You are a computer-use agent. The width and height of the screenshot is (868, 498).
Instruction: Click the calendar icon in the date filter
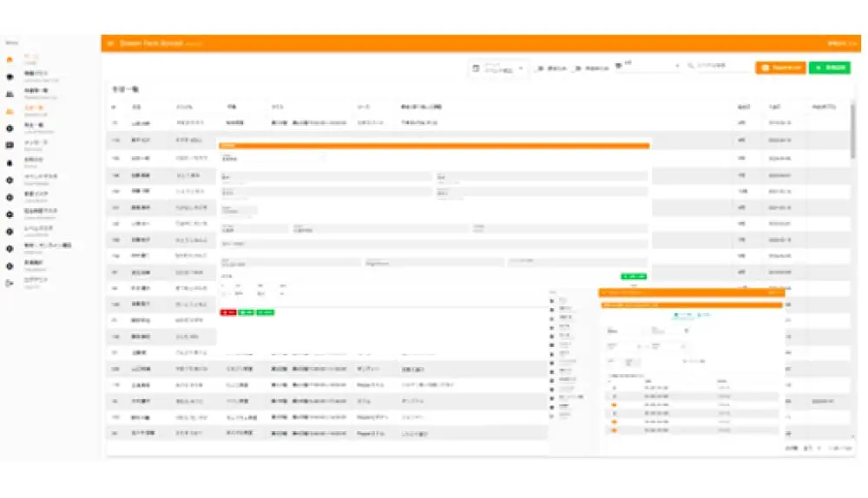pyautogui.click(x=476, y=68)
